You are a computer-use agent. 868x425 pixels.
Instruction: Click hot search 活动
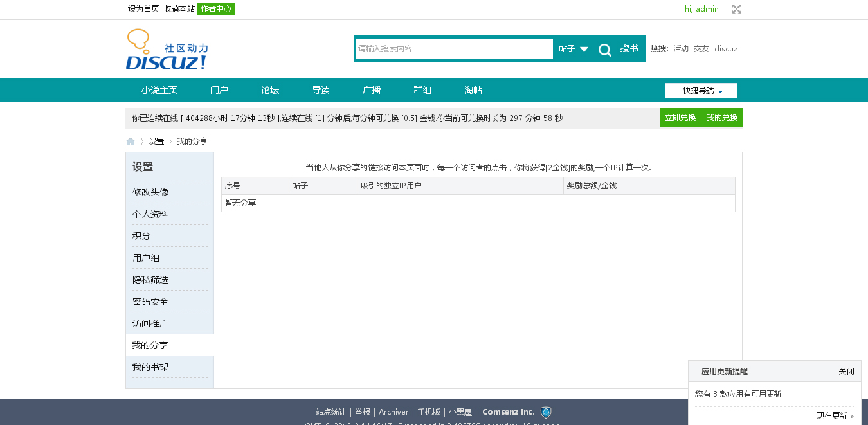click(x=681, y=49)
